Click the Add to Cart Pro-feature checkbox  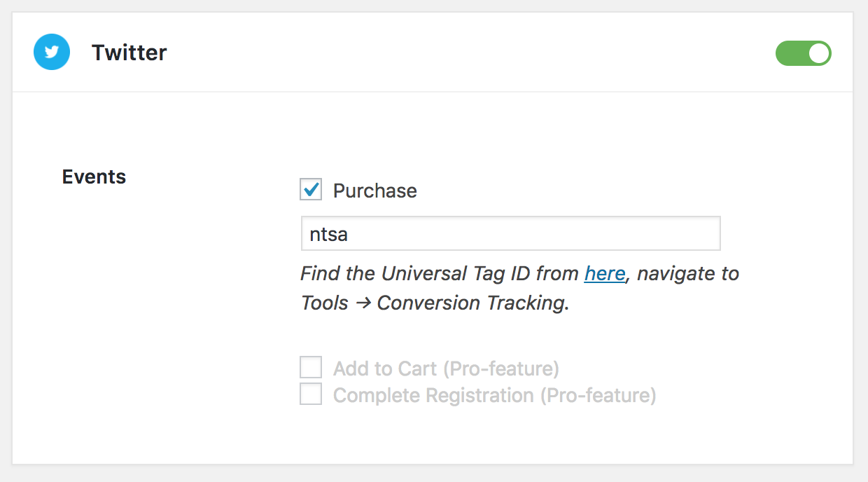(x=310, y=367)
